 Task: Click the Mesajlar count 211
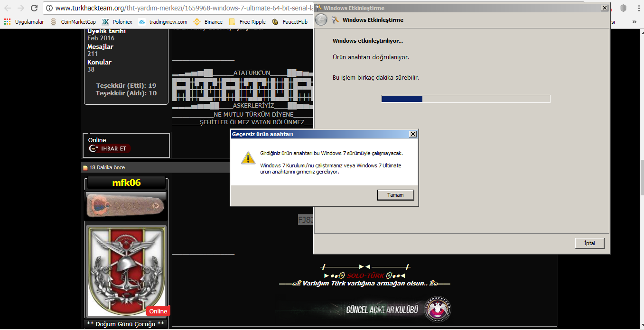(93, 54)
